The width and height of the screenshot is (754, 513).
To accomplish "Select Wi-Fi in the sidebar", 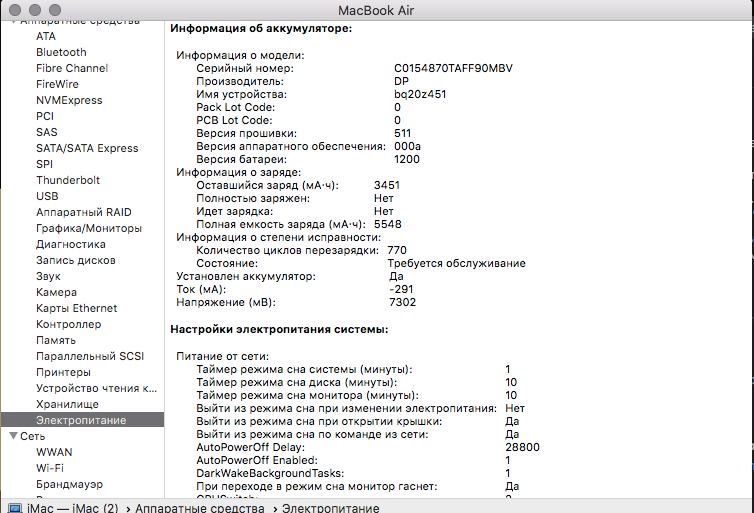I will click(x=50, y=468).
